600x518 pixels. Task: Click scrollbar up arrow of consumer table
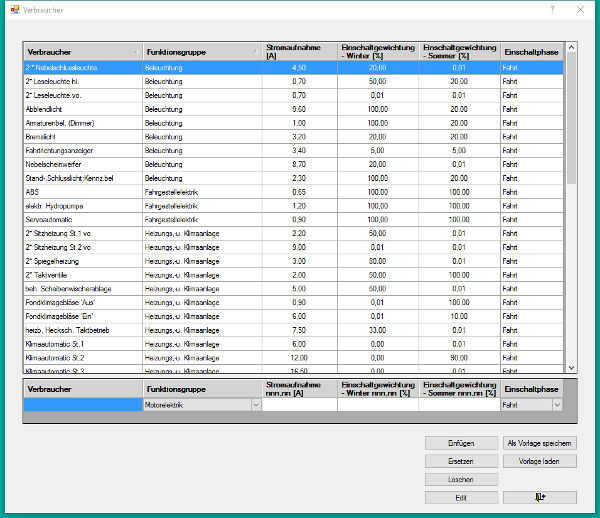click(x=571, y=47)
